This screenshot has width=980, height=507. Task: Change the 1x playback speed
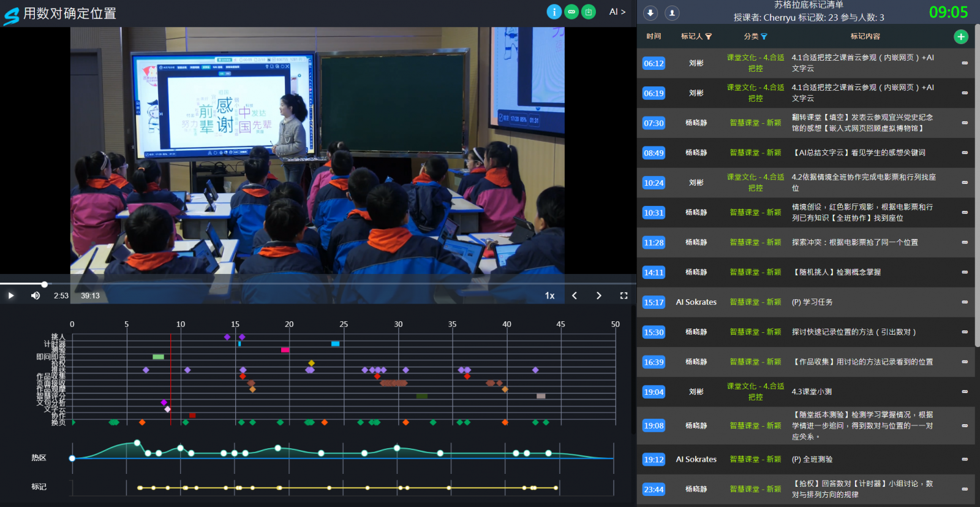coord(549,295)
